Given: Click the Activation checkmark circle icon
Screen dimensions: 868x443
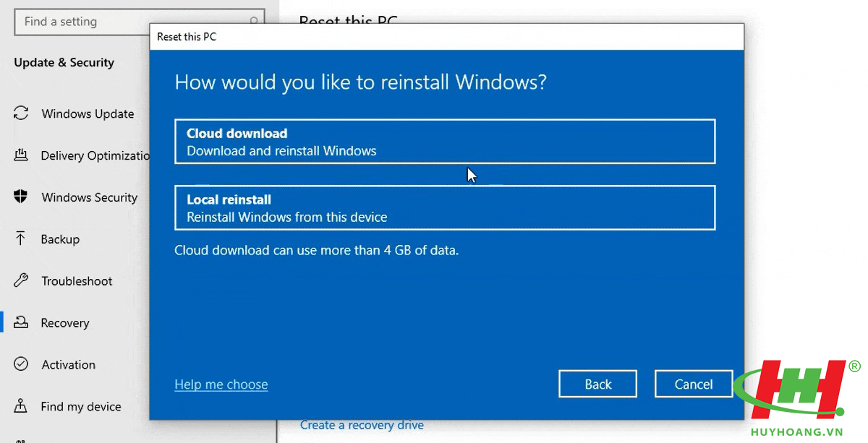Looking at the screenshot, I should point(21,365).
